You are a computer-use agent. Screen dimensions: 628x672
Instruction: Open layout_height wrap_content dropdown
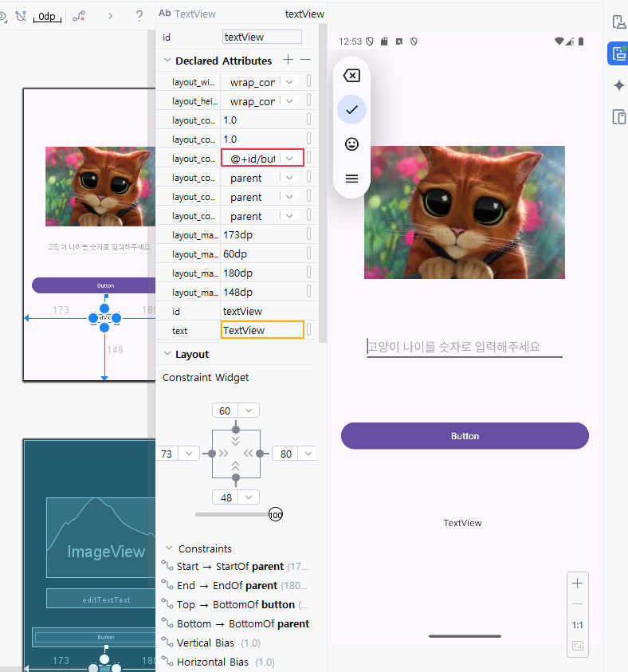289,100
